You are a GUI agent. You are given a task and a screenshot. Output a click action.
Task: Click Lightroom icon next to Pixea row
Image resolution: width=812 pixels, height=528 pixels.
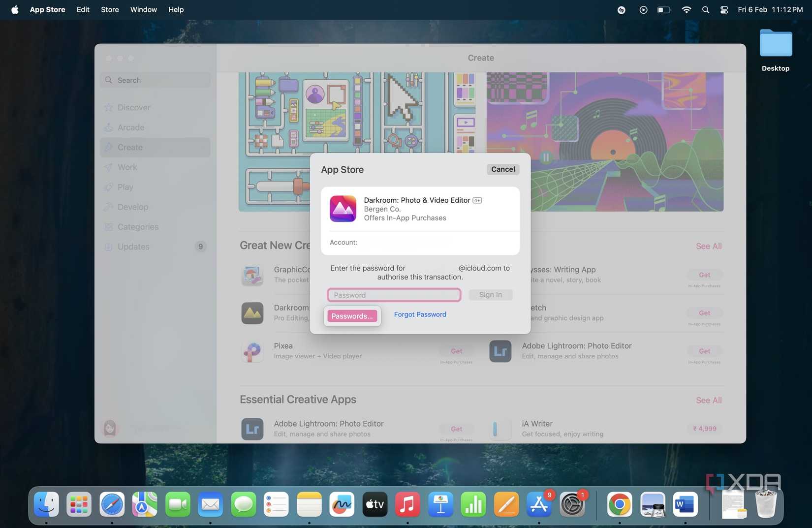point(500,351)
